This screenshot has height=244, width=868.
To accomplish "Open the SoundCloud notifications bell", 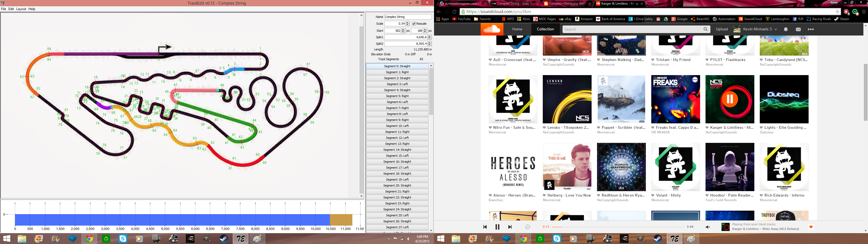I will point(786,29).
